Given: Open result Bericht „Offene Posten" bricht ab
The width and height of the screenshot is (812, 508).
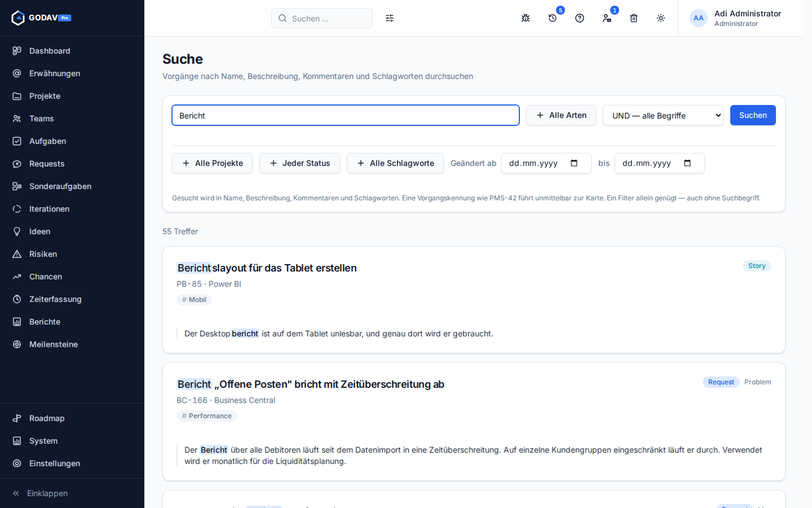Looking at the screenshot, I should point(311,384).
